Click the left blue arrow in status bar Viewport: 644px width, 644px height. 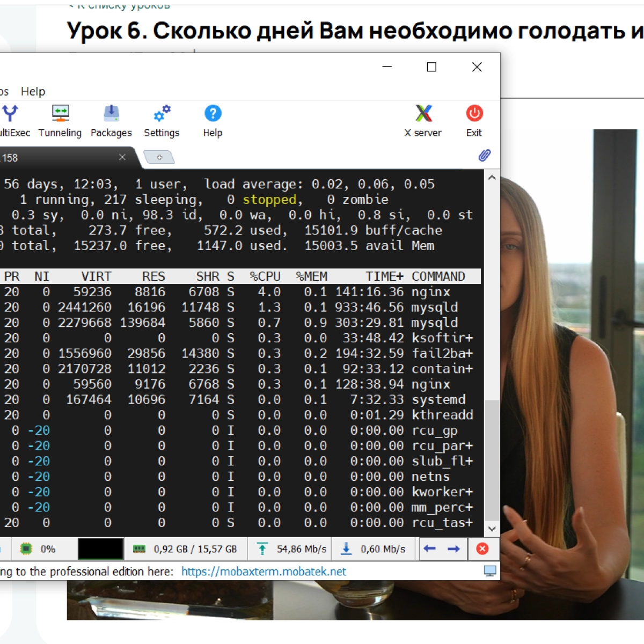tap(429, 548)
